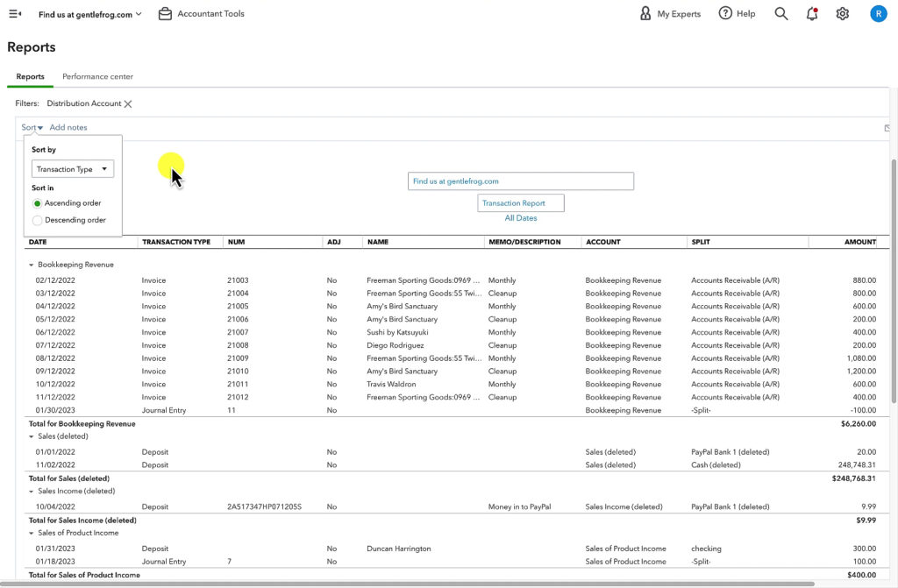Screen dimensions: 898x588
Task: Click the search magnifier icon
Action: (x=780, y=13)
